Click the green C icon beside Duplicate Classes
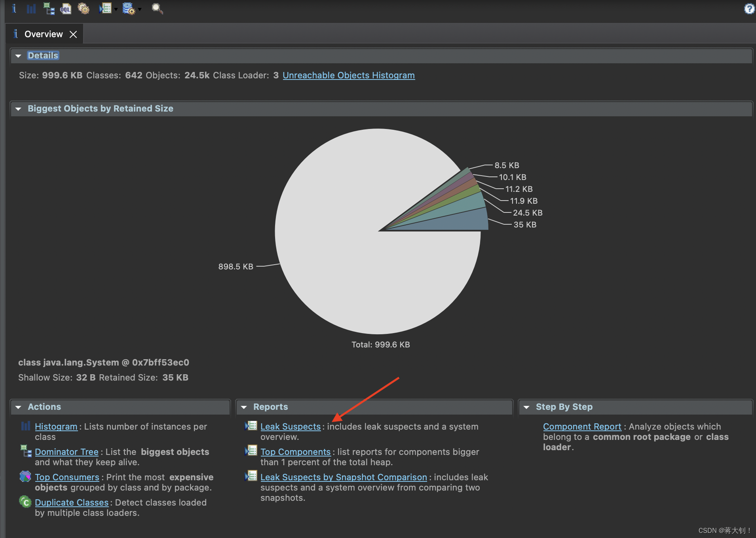The width and height of the screenshot is (756, 538). pos(25,502)
